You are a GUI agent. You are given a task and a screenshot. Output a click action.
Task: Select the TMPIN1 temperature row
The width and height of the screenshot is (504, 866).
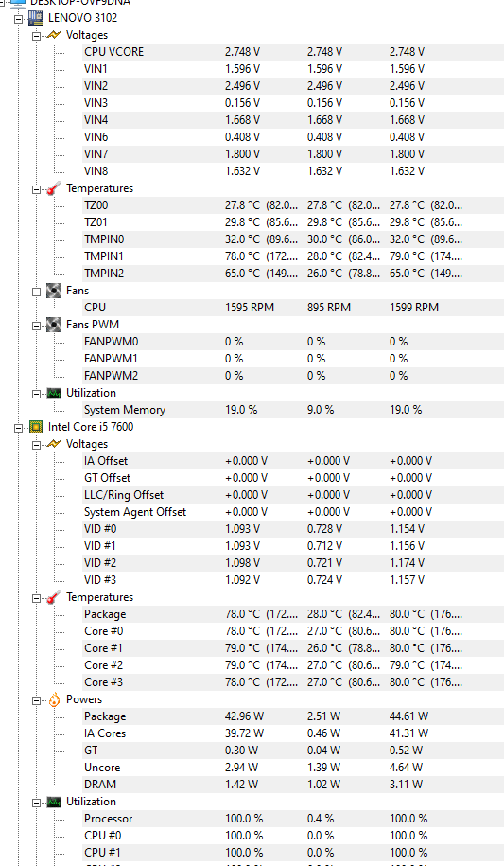coord(292,256)
